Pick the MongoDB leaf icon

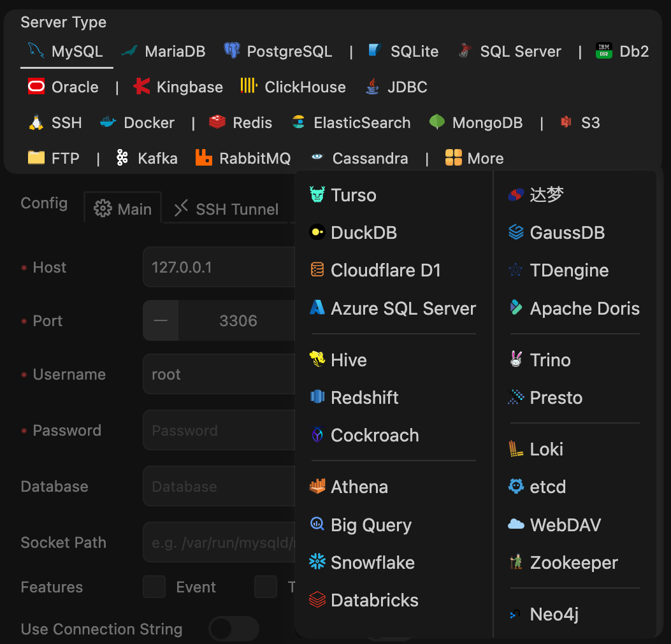tap(437, 122)
